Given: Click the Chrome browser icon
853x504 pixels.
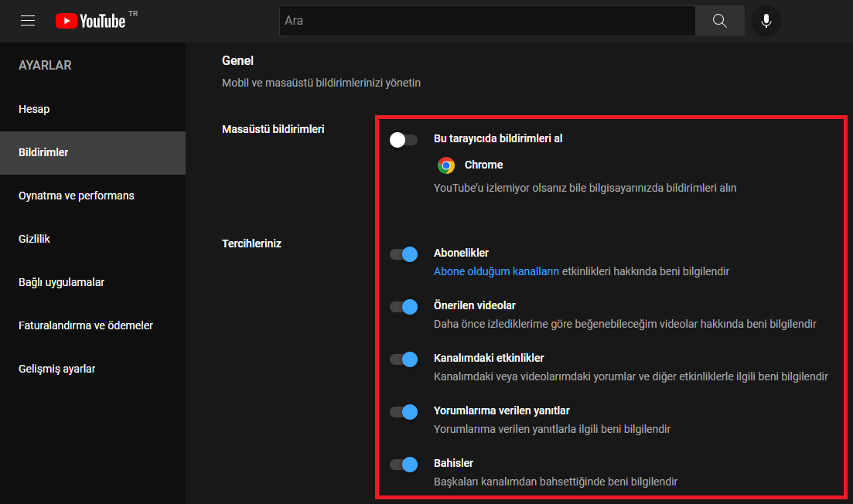Looking at the screenshot, I should pos(445,165).
